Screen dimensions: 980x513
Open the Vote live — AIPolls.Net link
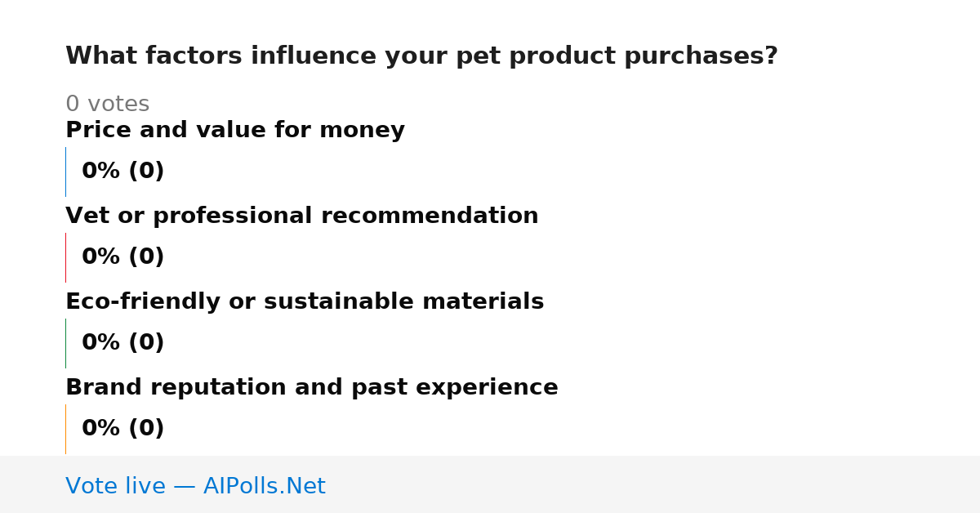195,487
